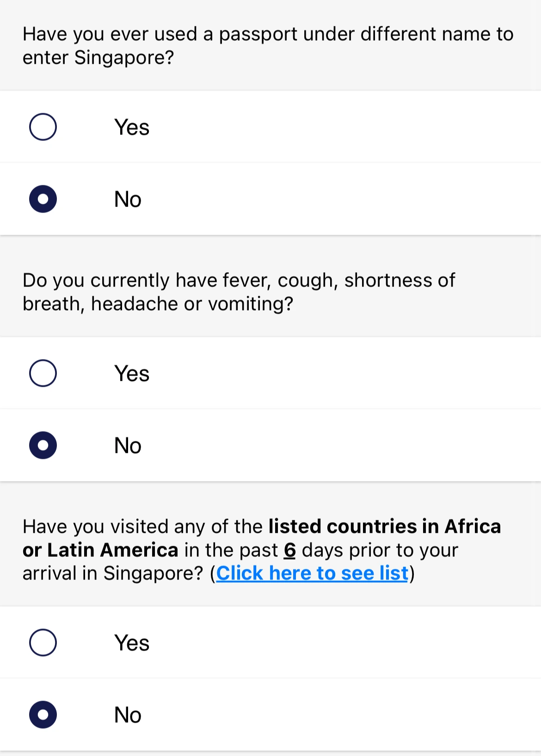This screenshot has width=541, height=756.
Task: Click the 'arrival in Singapore?' text before the link
Action: point(113,573)
